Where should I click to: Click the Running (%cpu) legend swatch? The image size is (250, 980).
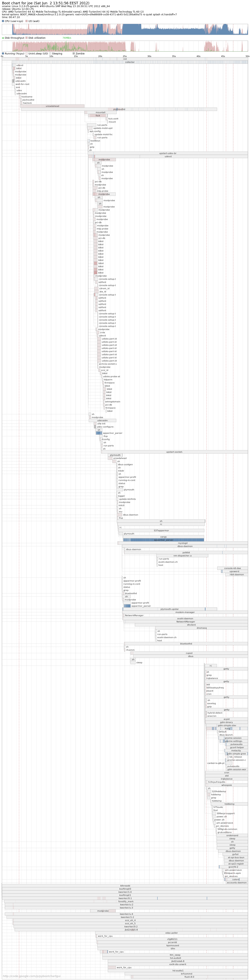[3, 54]
